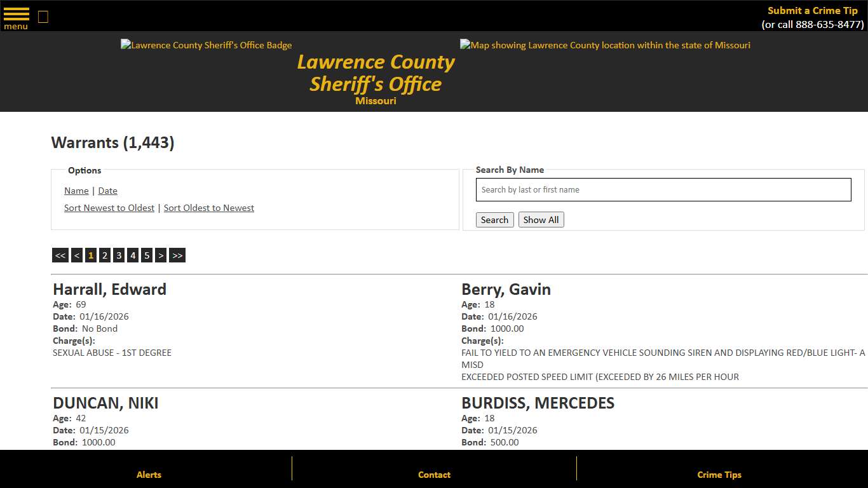Click the search by name input field
Image resolution: width=868 pixels, height=488 pixels.
[663, 189]
